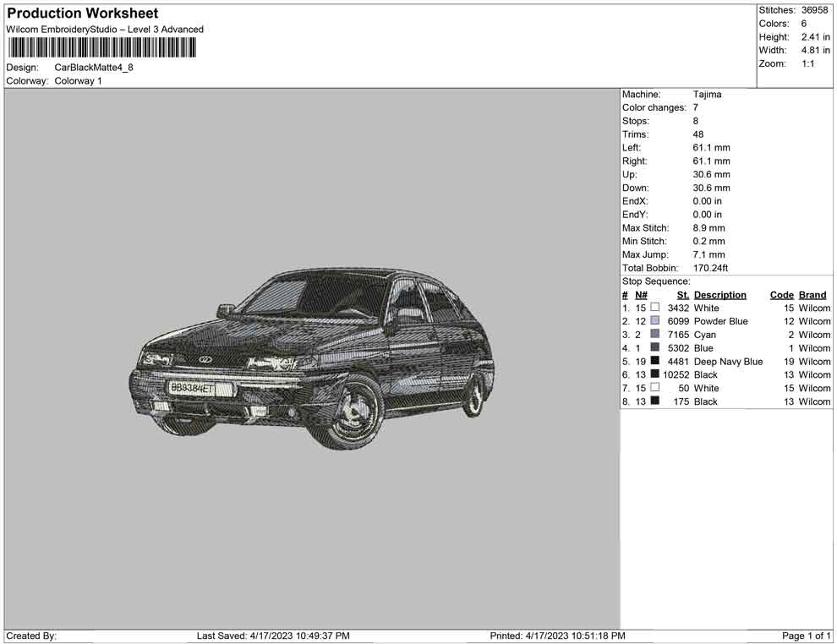The image size is (837, 644).
Task: Click the 'Page 1 of 1' footer
Action: point(806,636)
